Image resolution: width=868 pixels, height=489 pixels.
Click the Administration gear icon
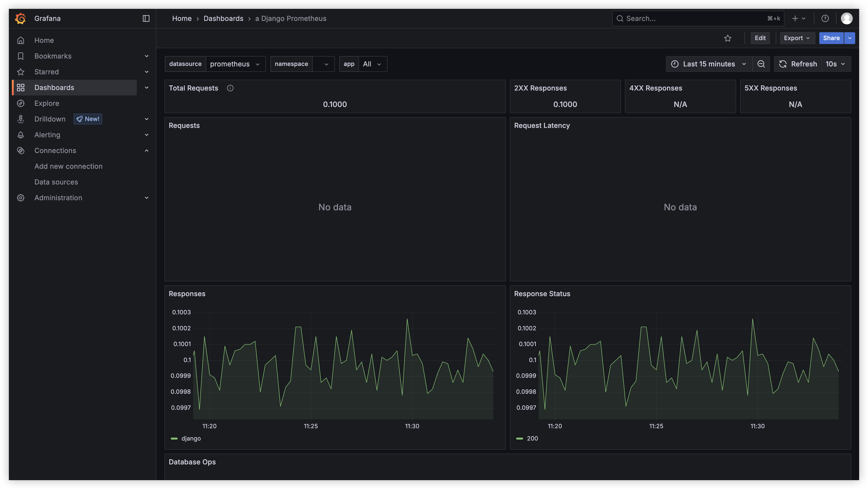point(21,198)
